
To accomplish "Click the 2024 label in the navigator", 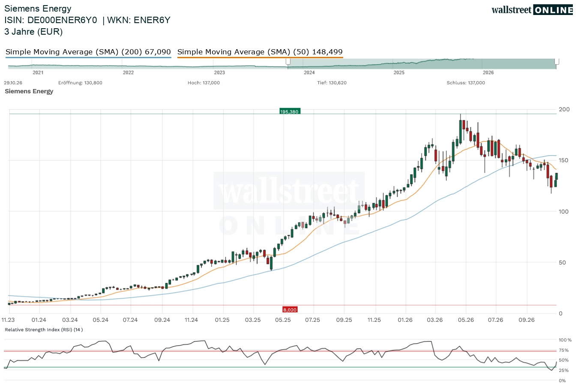I will [x=309, y=73].
